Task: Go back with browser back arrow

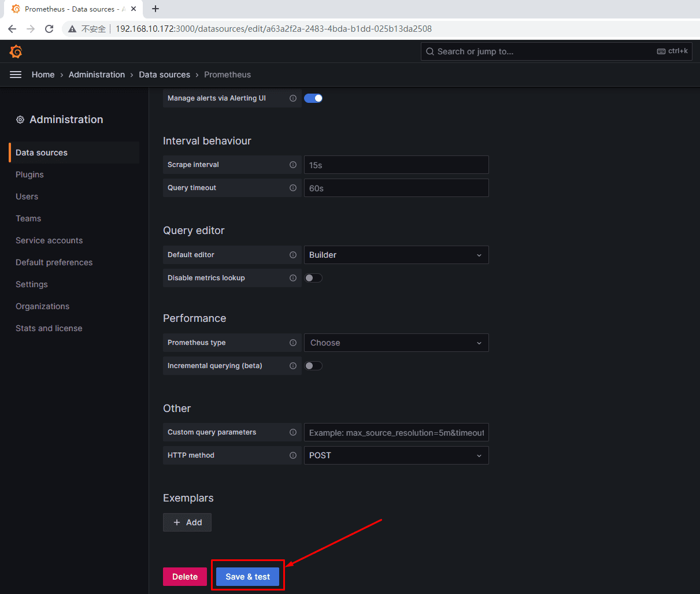Action: 12,29
